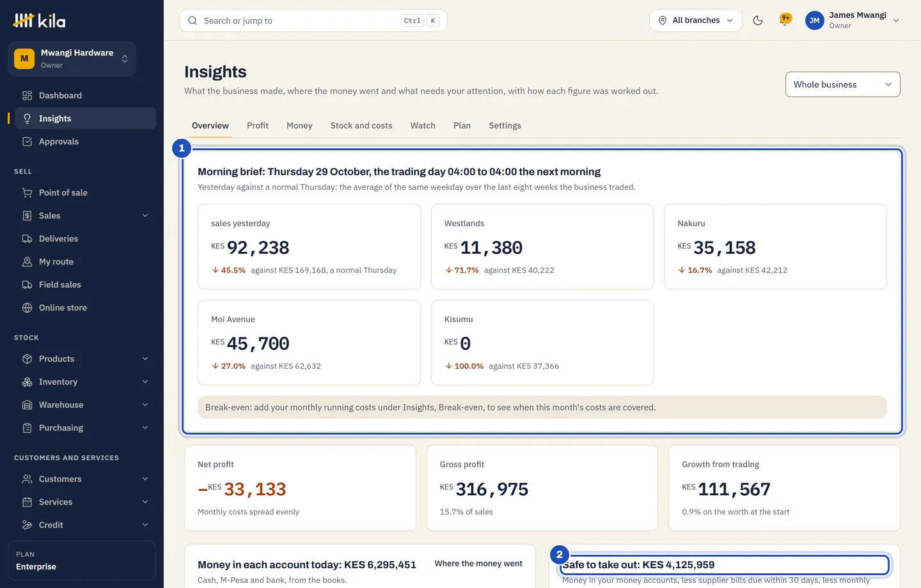
Task: Expand the Inventory submenu chevron
Action: 145,382
